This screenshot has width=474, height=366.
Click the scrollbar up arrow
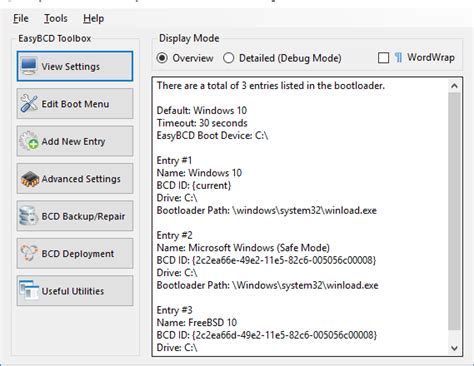(454, 86)
